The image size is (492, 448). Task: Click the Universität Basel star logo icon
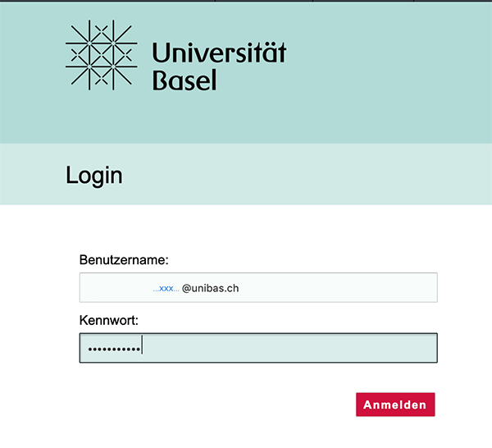99,53
